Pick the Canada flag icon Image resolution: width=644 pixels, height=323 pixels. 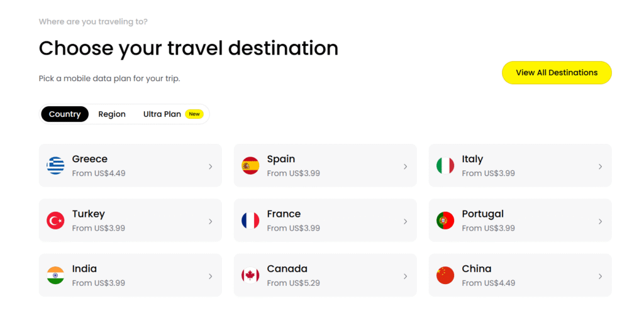250,275
